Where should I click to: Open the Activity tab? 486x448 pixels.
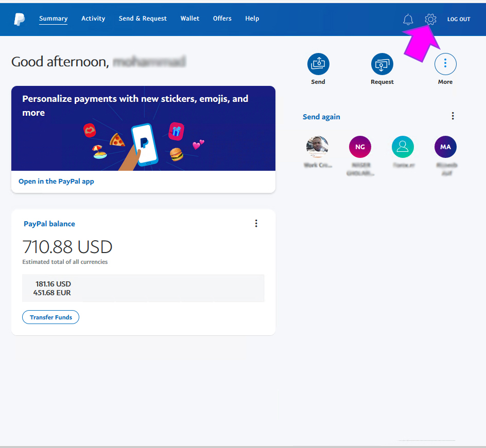coord(93,19)
